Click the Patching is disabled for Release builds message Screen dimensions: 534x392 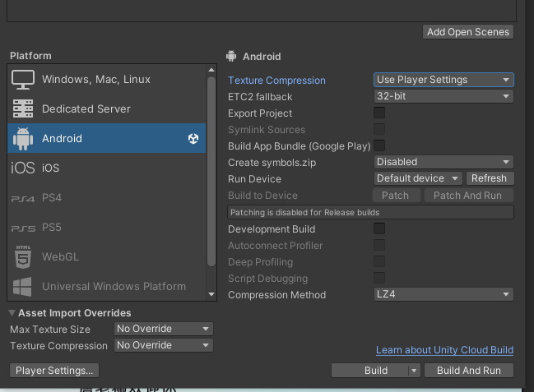pos(370,212)
